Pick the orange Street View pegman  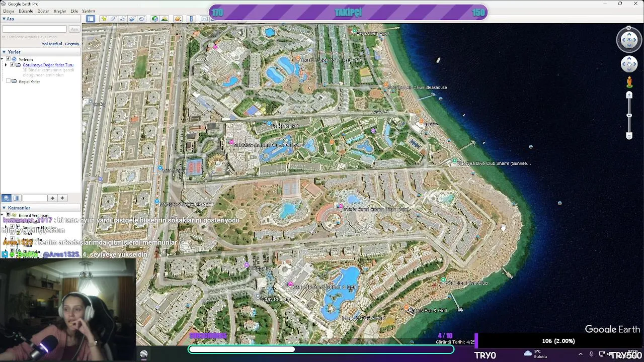[x=629, y=82]
